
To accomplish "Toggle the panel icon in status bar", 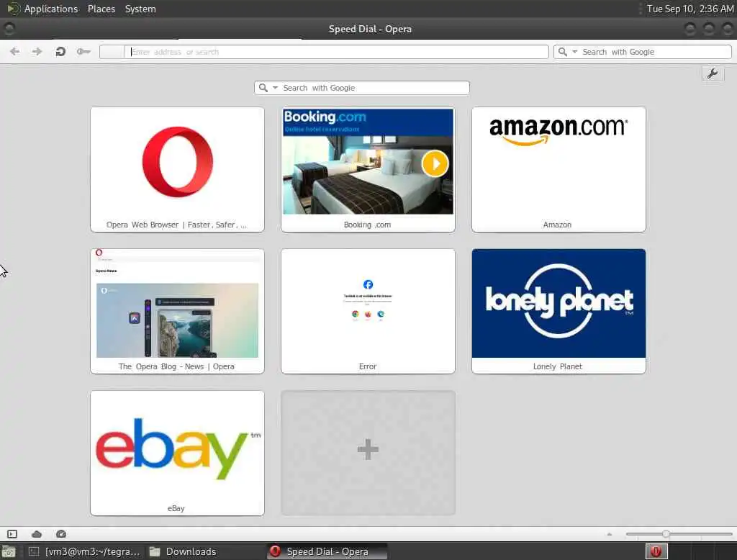I will 12,534.
